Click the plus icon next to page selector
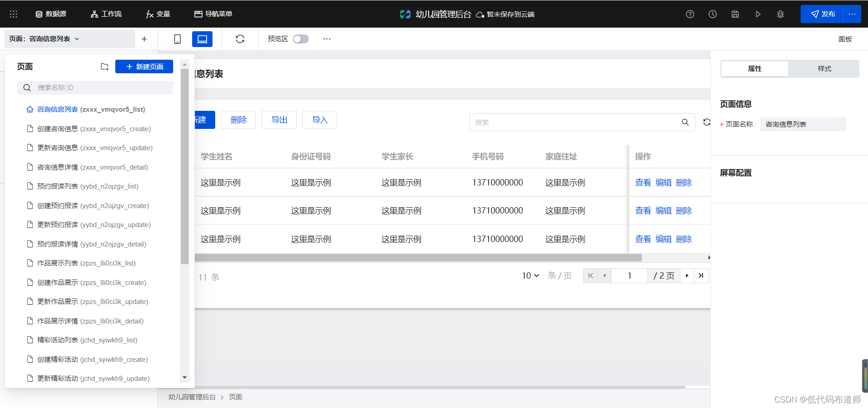 coord(144,39)
